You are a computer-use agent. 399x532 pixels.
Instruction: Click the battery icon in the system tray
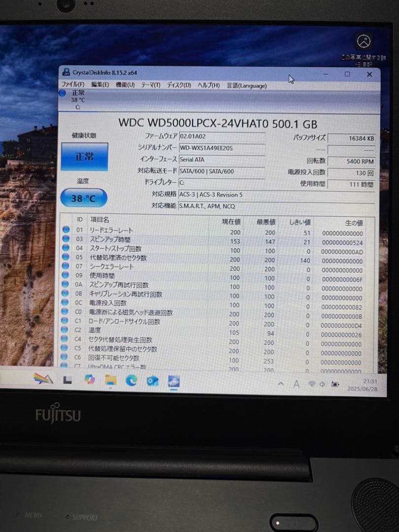[x=334, y=384]
